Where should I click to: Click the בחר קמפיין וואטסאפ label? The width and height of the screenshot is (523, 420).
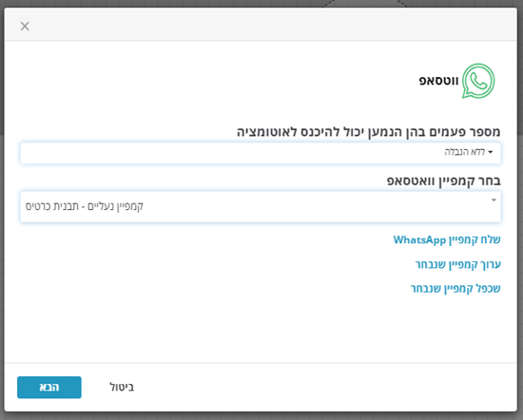pos(444,181)
